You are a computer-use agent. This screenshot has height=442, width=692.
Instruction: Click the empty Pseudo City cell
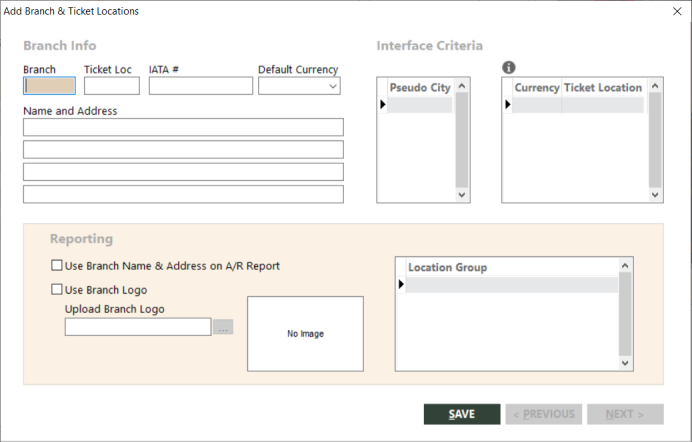click(420, 105)
